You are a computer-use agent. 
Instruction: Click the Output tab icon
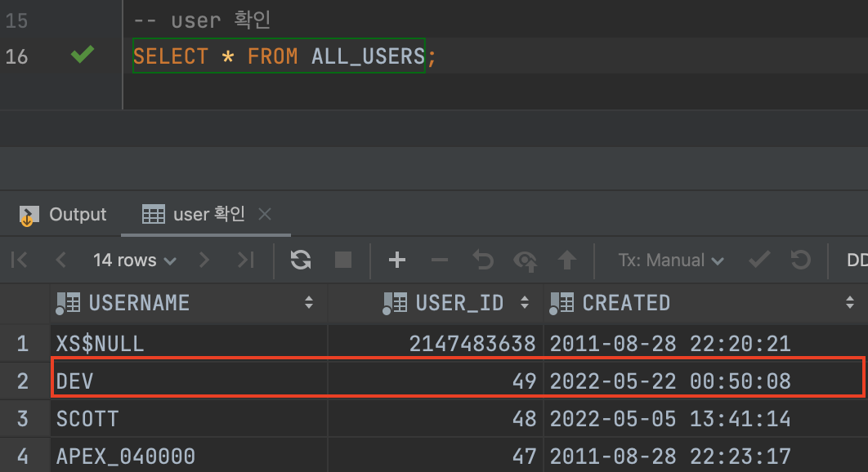point(29,216)
